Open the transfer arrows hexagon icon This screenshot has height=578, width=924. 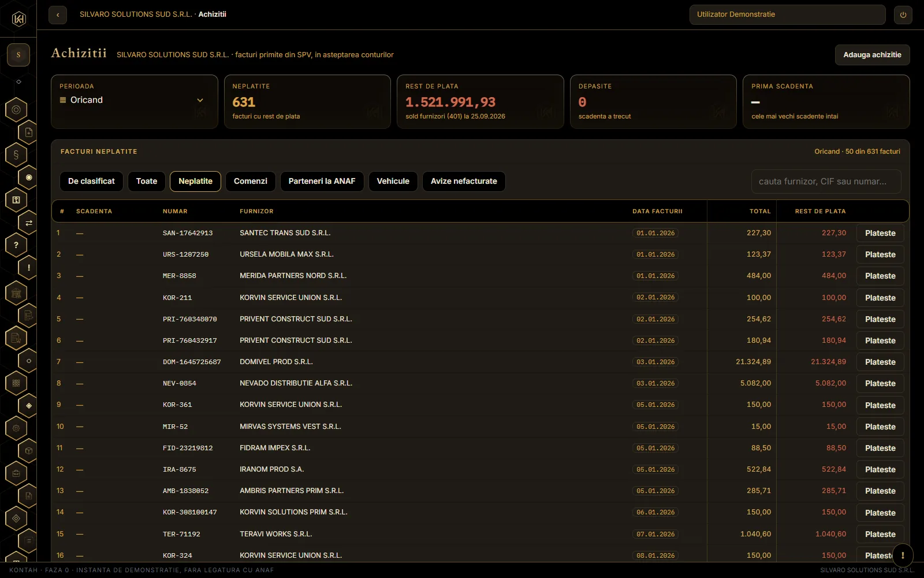pyautogui.click(x=29, y=223)
